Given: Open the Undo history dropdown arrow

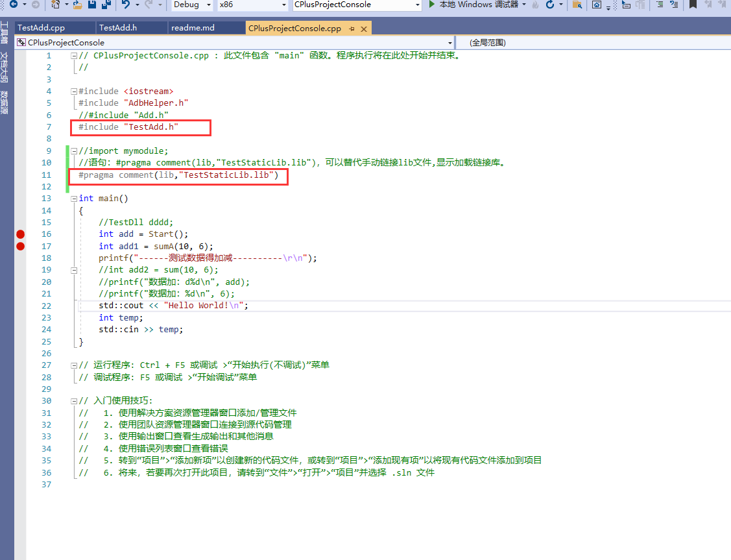Looking at the screenshot, I should 137,5.
